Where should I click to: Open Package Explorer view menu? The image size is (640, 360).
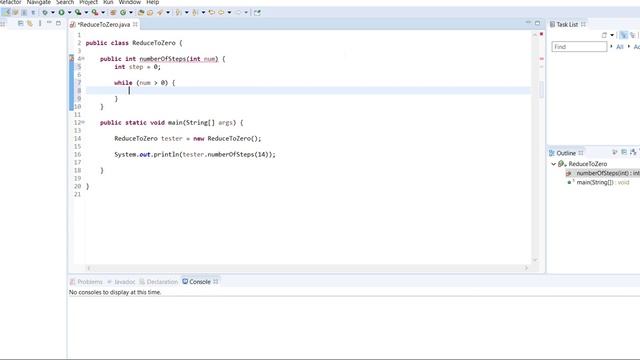(x=40, y=24)
